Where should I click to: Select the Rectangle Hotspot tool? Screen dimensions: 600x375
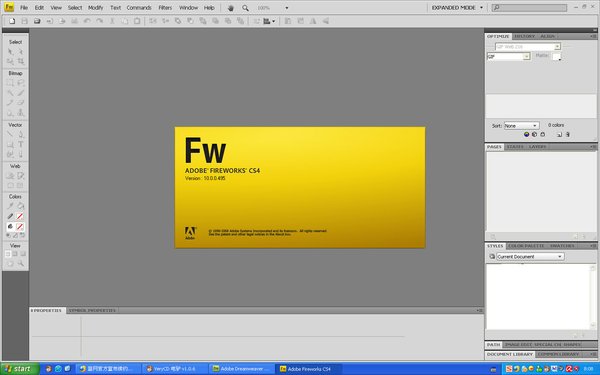(10, 176)
